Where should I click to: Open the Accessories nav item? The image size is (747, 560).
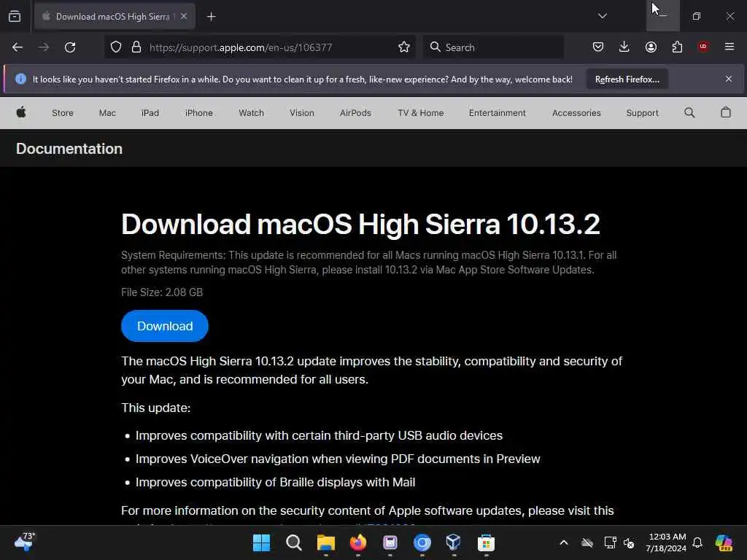[576, 113]
